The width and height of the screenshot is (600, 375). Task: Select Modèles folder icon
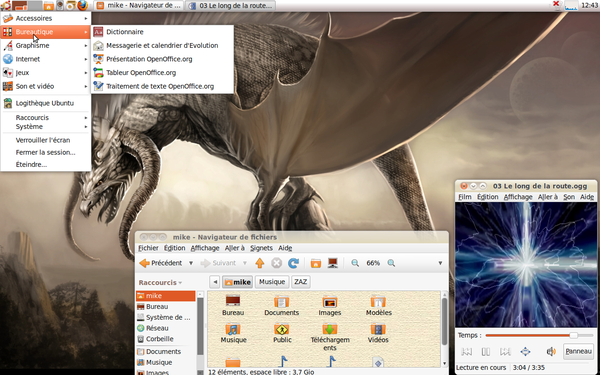[x=378, y=306]
